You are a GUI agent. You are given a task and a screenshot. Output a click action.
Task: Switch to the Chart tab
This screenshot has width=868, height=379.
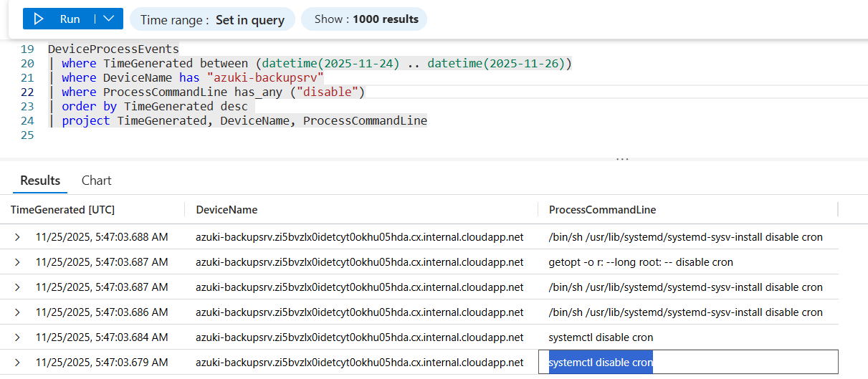97,181
